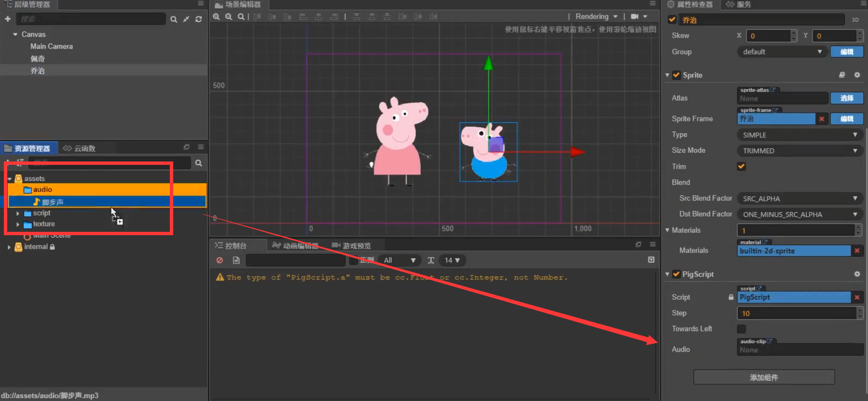Click the hierarchy search magnifier icon
Screen dimensions: 868x401
[174, 19]
